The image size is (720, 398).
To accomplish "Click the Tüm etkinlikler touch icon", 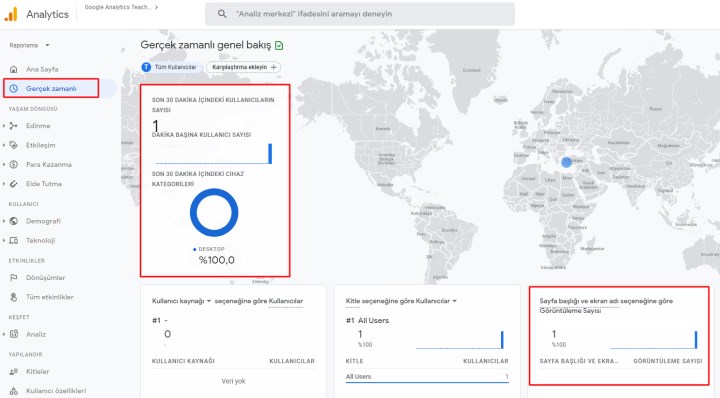I will 14,297.
